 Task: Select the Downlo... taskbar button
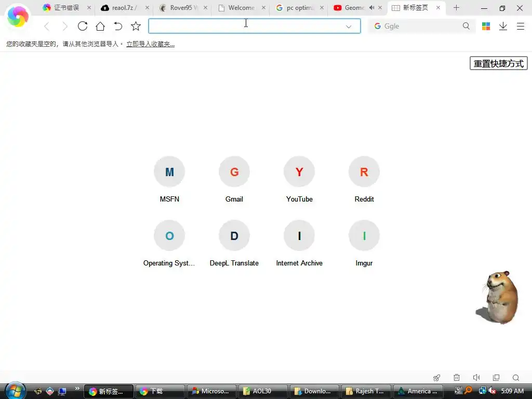(314, 391)
